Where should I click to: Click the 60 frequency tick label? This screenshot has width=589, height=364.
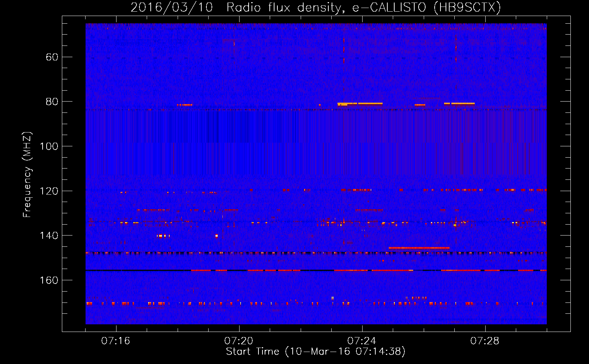point(52,57)
